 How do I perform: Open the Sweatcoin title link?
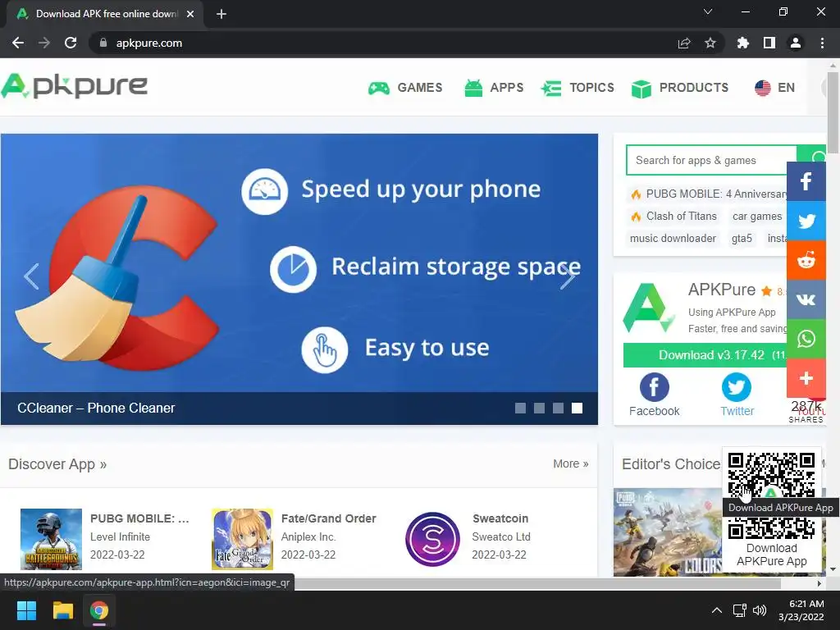coord(500,518)
